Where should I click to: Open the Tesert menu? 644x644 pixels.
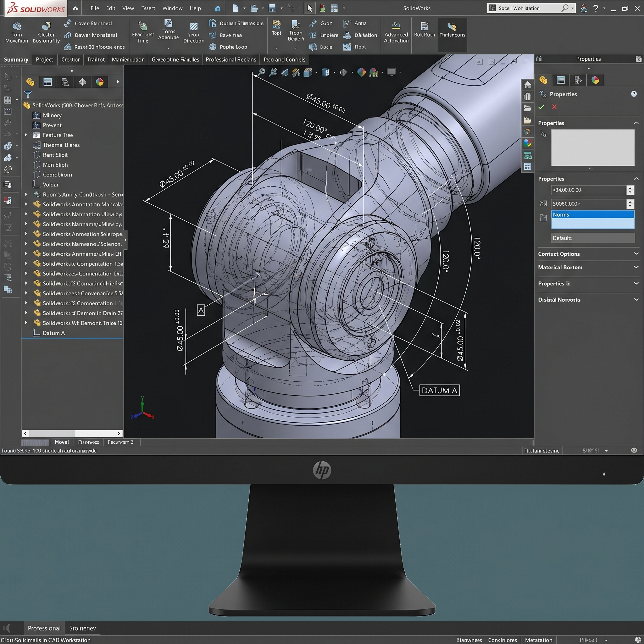click(148, 8)
